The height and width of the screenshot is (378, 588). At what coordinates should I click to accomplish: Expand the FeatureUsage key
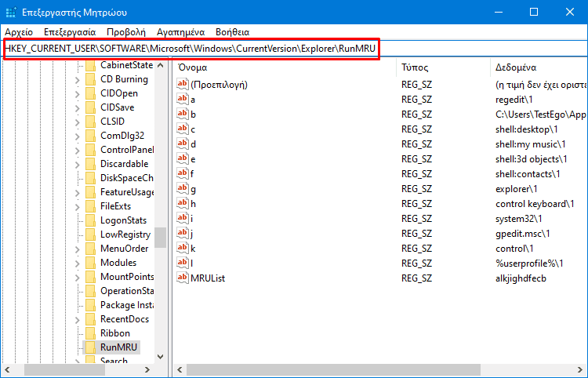[x=78, y=193]
